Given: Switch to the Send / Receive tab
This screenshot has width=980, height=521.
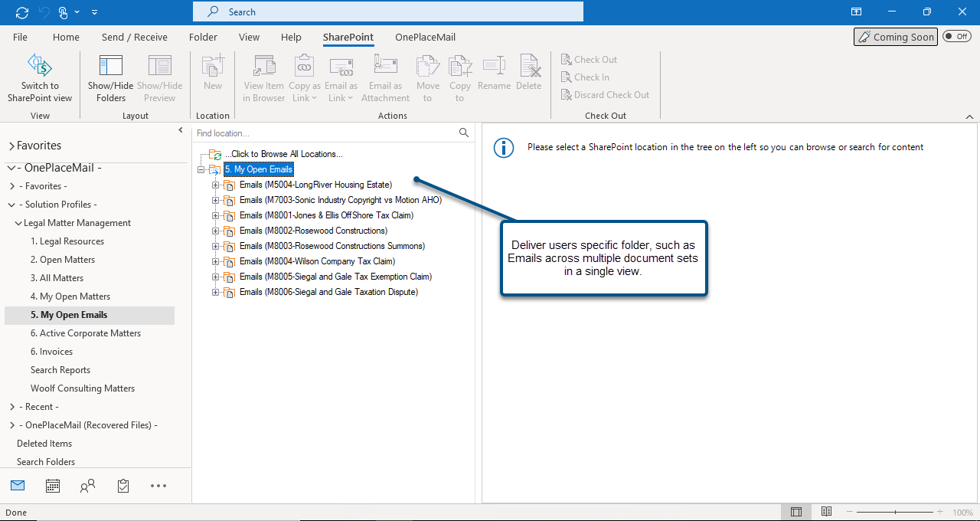Looking at the screenshot, I should tap(135, 37).
